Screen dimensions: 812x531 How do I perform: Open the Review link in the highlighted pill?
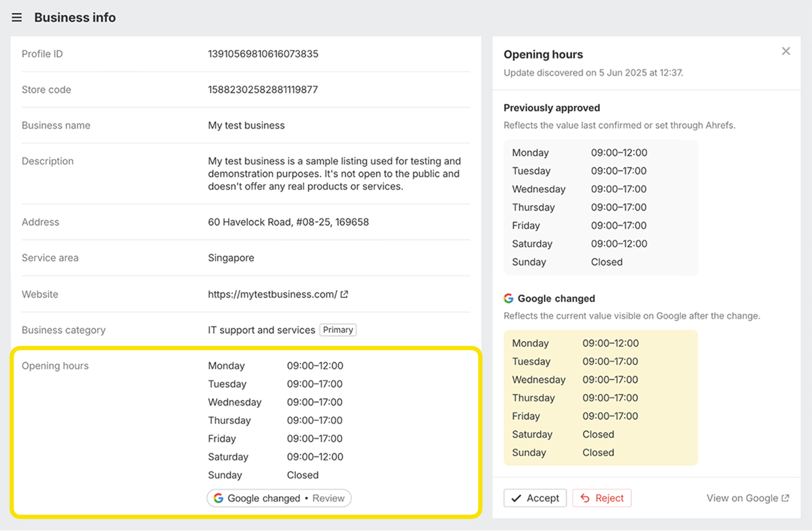click(328, 498)
